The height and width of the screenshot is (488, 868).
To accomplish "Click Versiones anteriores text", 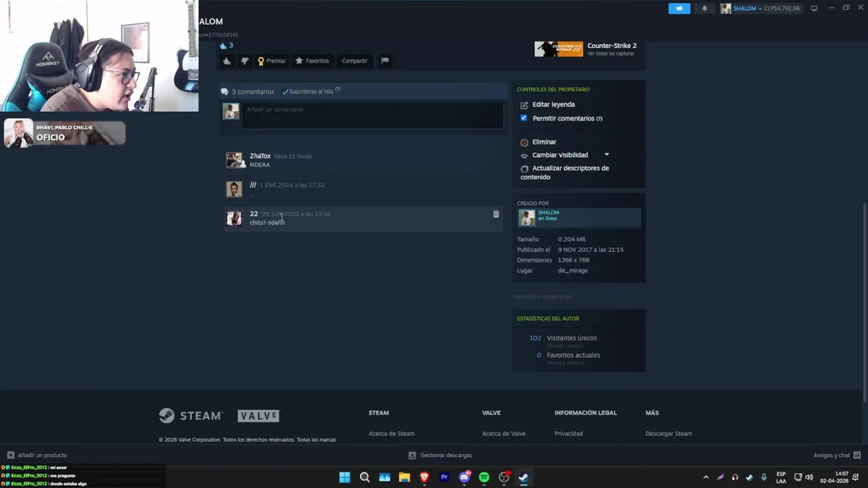I will (x=542, y=297).
